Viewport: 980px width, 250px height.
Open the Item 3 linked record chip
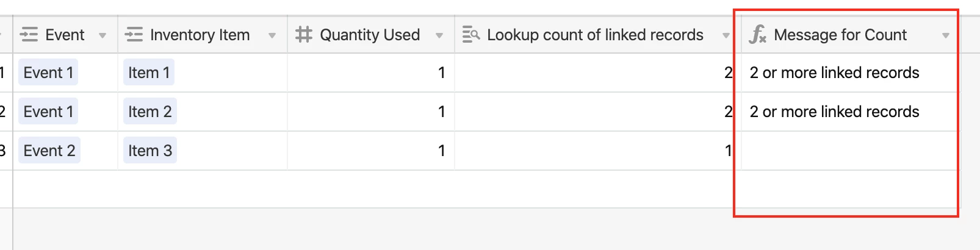pyautogui.click(x=150, y=151)
